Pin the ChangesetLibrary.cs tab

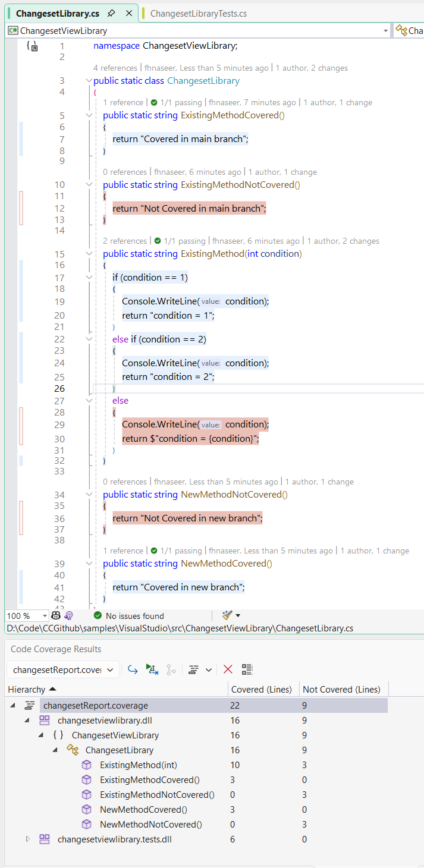click(x=111, y=13)
